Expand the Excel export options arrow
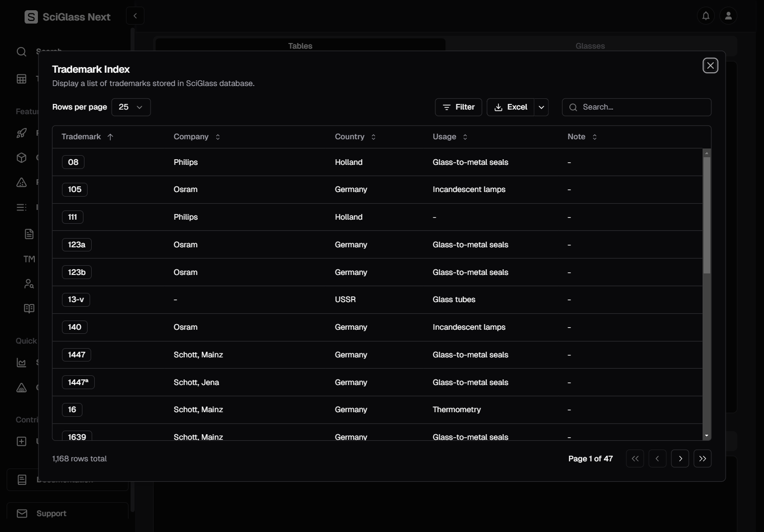764x532 pixels. pos(541,107)
